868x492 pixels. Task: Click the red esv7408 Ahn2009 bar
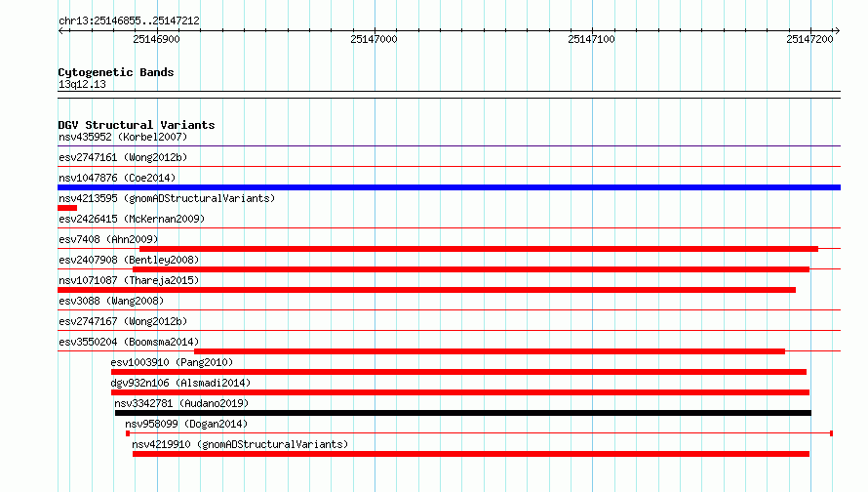[479, 249]
